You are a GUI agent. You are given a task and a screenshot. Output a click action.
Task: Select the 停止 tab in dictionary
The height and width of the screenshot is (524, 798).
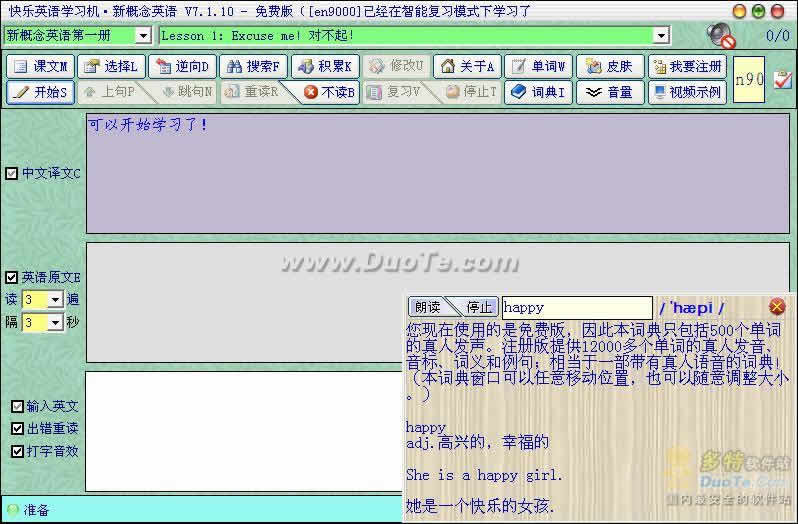pos(479,307)
